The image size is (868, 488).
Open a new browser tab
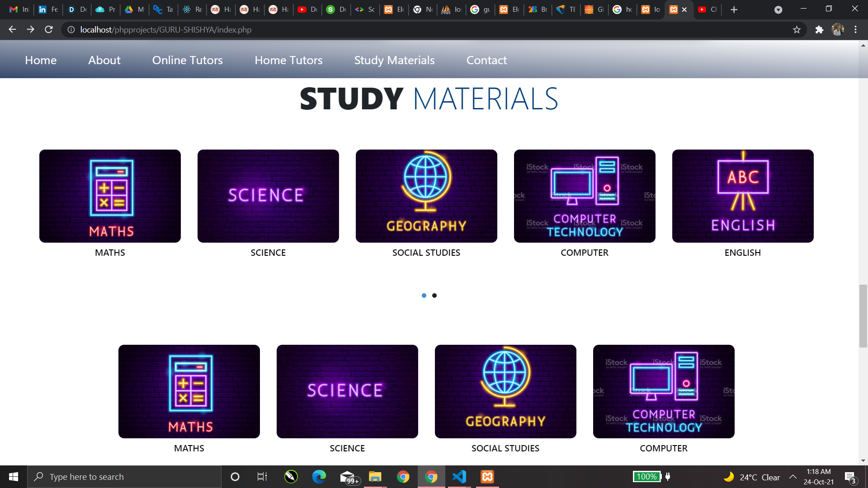point(734,9)
